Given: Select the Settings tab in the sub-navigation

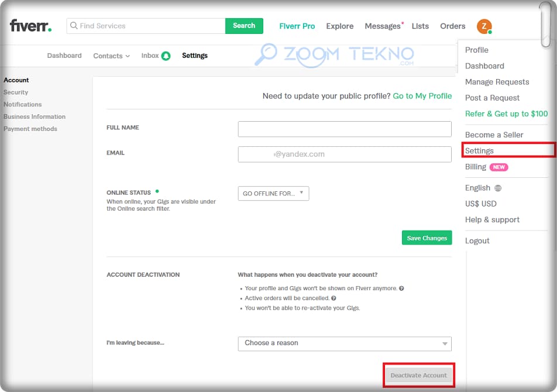Looking at the screenshot, I should pos(195,56).
